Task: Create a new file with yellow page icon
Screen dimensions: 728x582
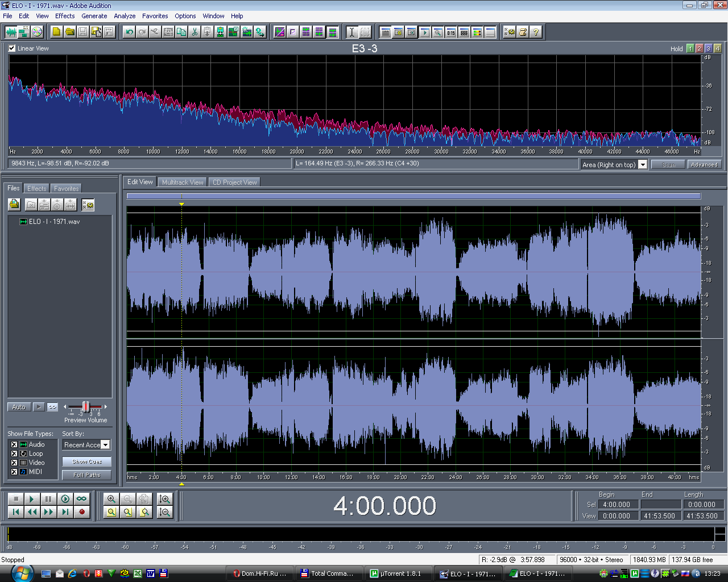Action: click(56, 32)
